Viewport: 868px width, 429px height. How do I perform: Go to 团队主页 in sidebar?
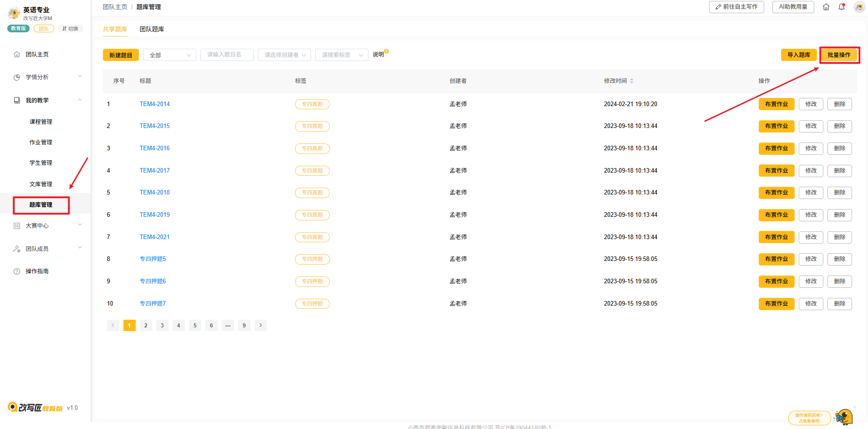[37, 55]
